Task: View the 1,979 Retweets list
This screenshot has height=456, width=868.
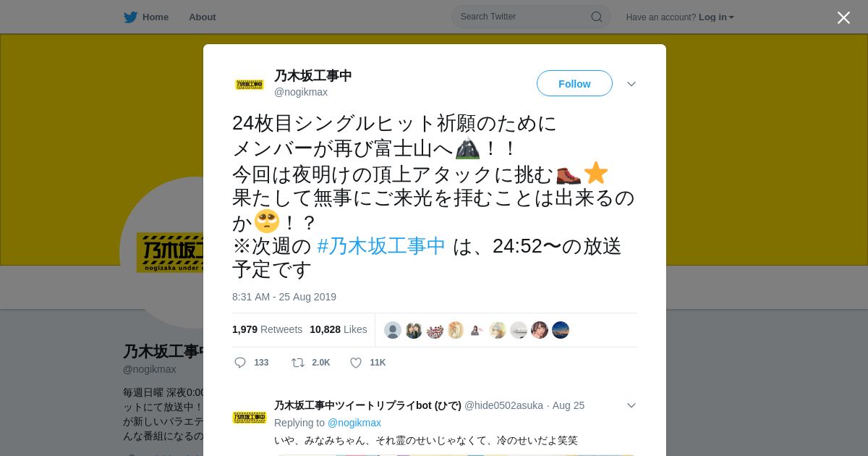Action: [267, 329]
